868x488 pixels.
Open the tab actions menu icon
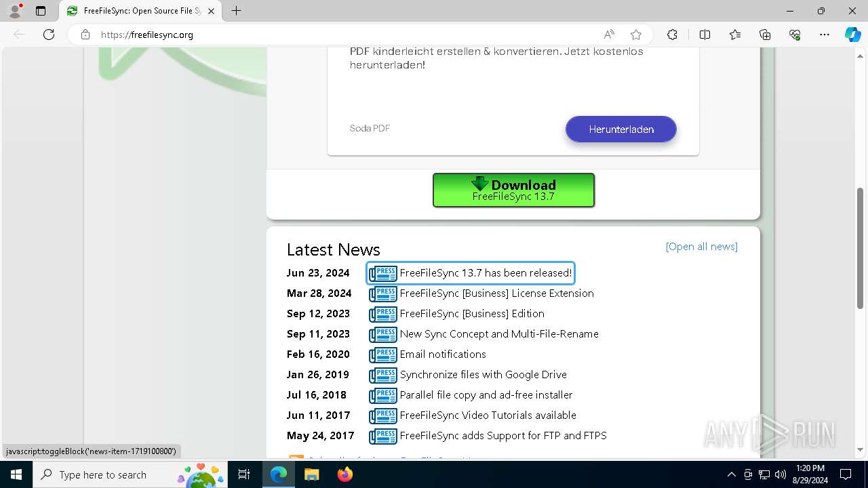click(41, 11)
